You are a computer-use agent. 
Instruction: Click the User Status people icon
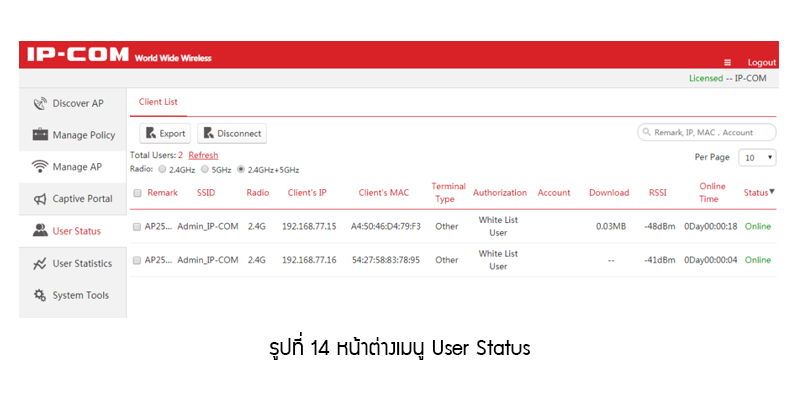(x=40, y=231)
